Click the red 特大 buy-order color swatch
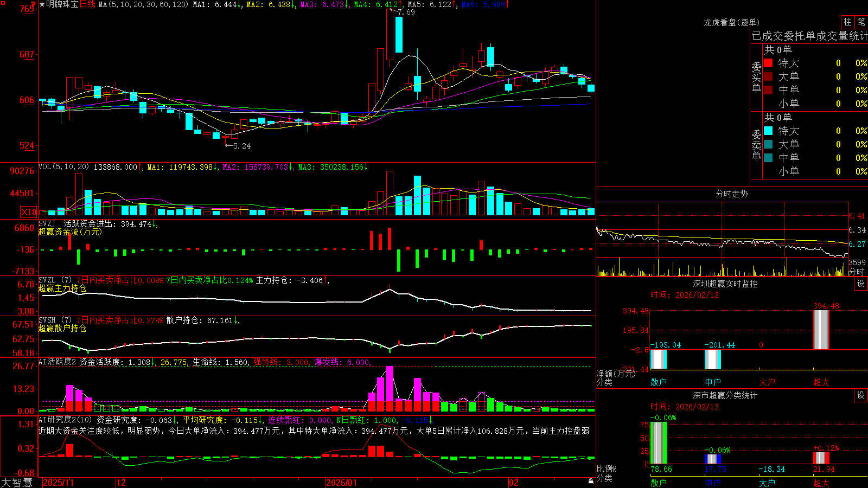 pyautogui.click(x=768, y=63)
